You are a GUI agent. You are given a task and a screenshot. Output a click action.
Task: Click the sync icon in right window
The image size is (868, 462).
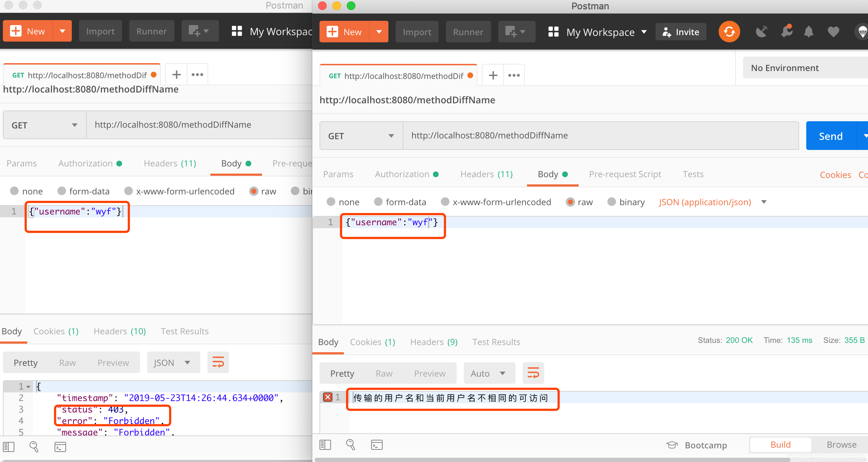(729, 32)
